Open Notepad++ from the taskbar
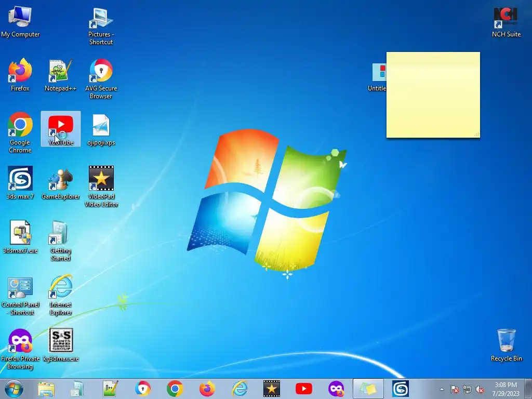The width and height of the screenshot is (532, 399). [x=111, y=389]
